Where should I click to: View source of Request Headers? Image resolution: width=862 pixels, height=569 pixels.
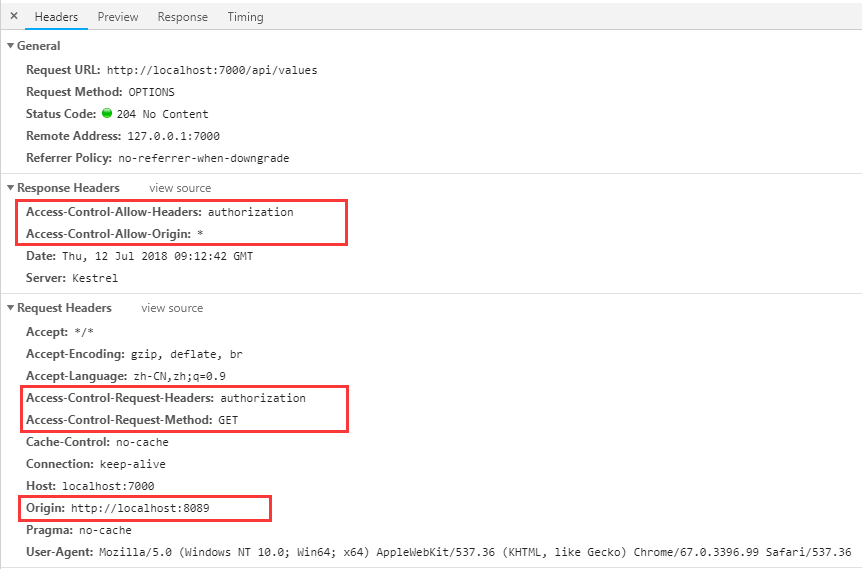pyautogui.click(x=172, y=308)
